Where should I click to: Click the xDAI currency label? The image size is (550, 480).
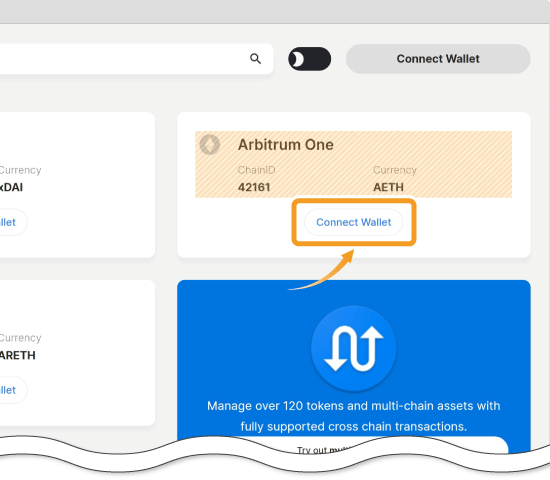[x=11, y=187]
